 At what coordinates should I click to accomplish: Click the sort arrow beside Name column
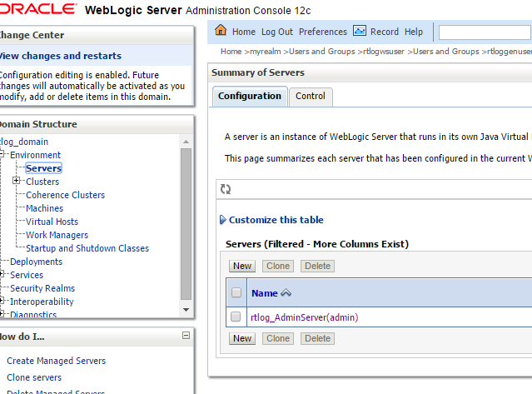(x=286, y=292)
